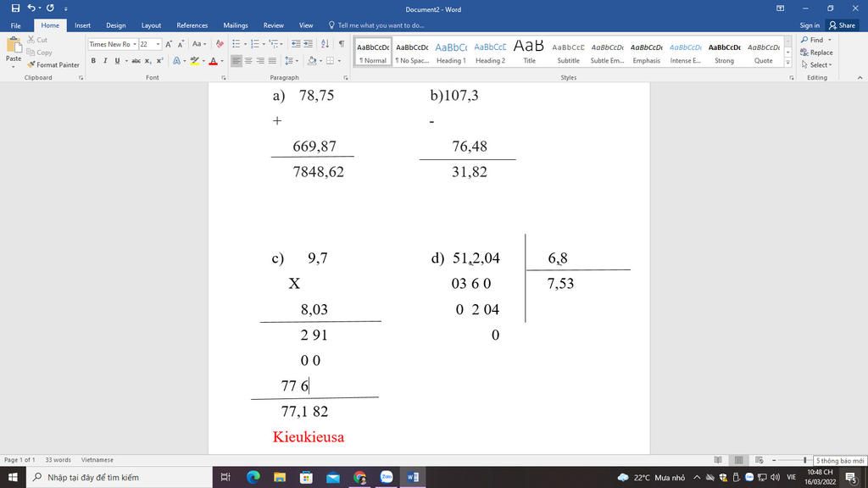Open the font size dropdown
This screenshot has height=488, width=868.
[158, 44]
